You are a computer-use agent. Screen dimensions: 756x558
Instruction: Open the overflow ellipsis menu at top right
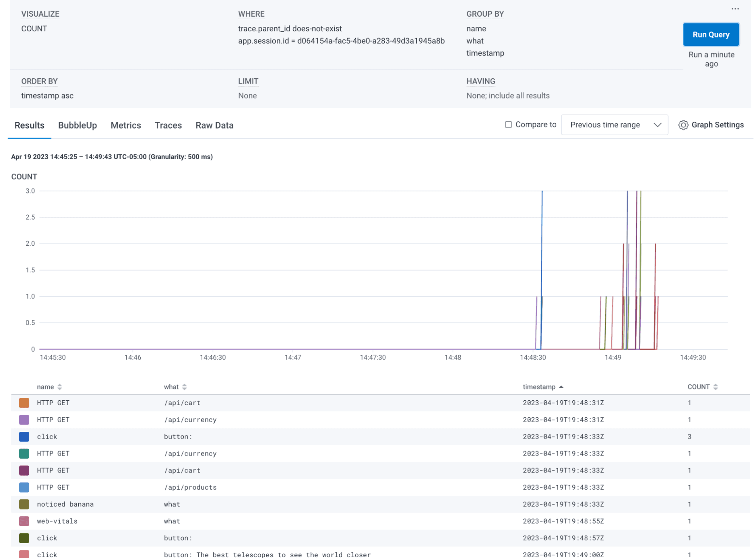[x=735, y=8]
